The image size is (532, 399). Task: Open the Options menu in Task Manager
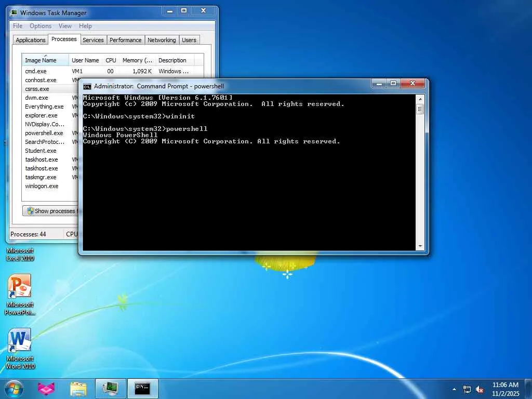[x=41, y=26]
